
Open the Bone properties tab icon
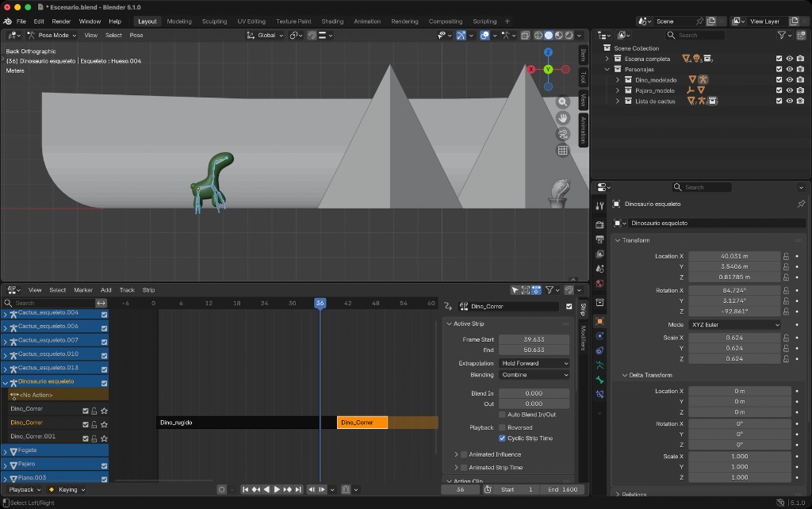[599, 380]
